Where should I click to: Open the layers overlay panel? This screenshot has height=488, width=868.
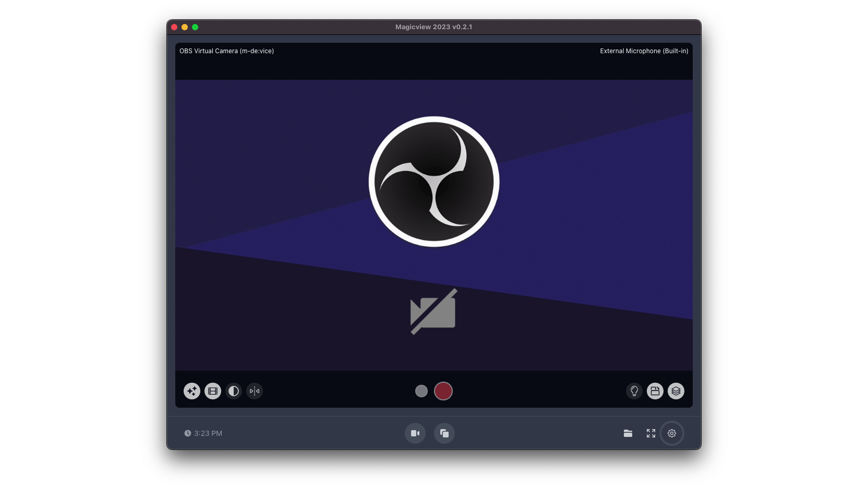click(676, 391)
